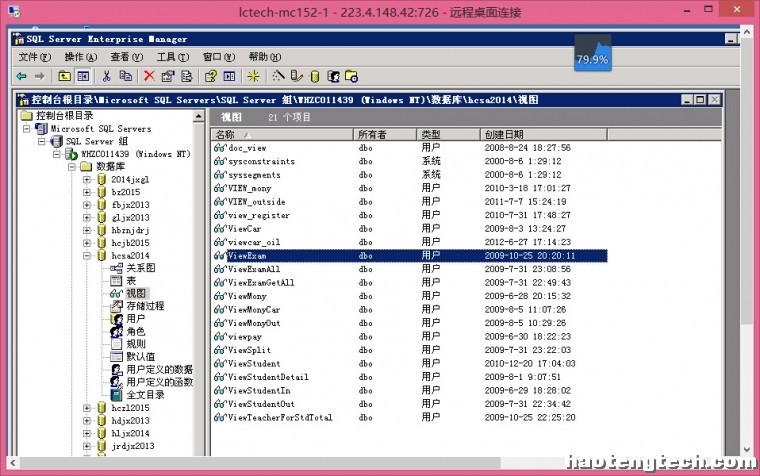The height and width of the screenshot is (476, 760).
Task: Click the Back arrow toolbar icon
Action: click(x=22, y=76)
